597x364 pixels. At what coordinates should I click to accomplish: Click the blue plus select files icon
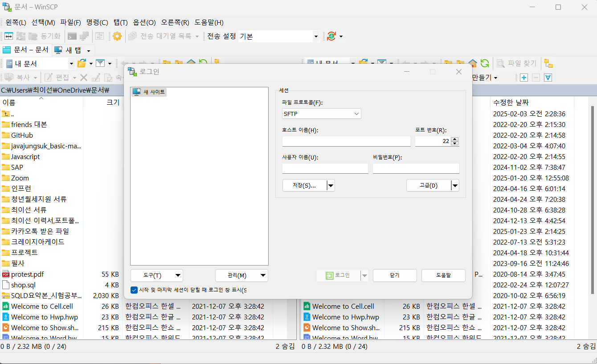524,78
